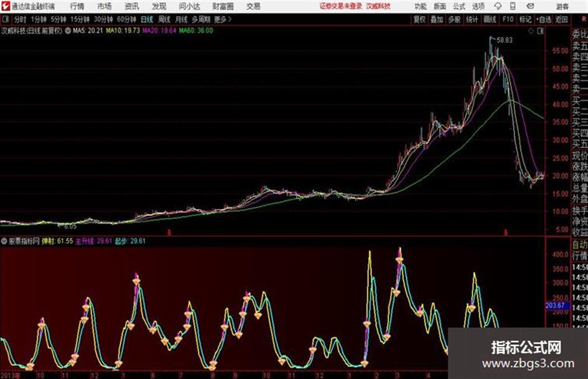This screenshot has height=379, width=588.
Task: Click the 6.05 low price label
Action: 70,227
